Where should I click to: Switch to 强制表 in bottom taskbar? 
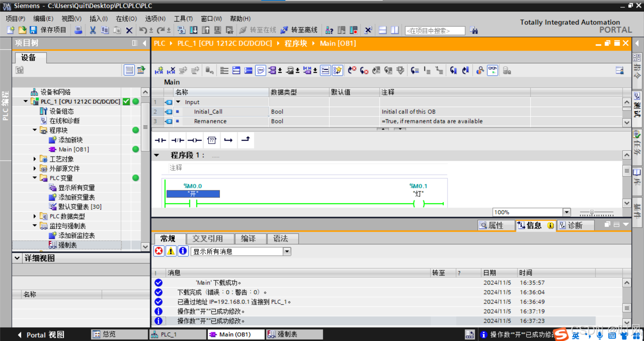[x=294, y=334]
